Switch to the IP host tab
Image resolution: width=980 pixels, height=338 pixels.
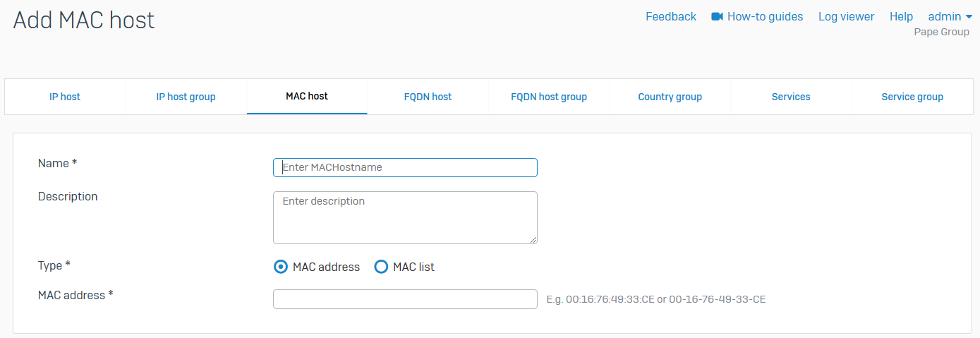65,97
